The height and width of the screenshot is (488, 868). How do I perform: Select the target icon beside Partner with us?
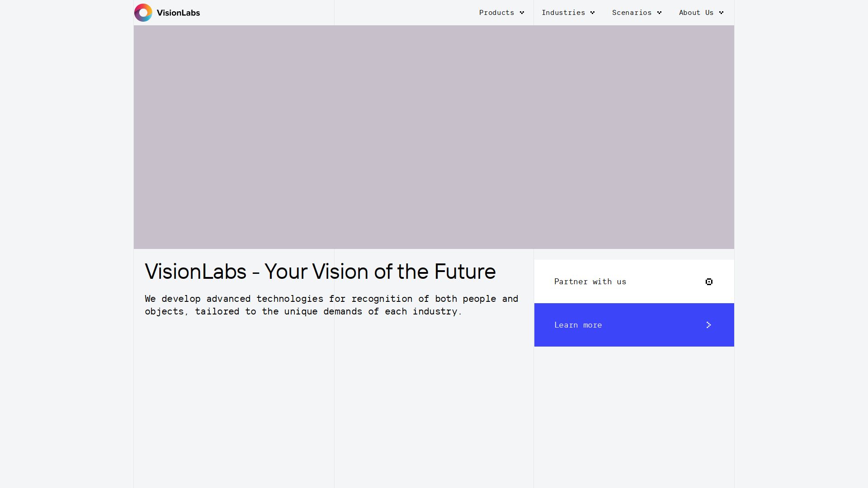click(709, 282)
